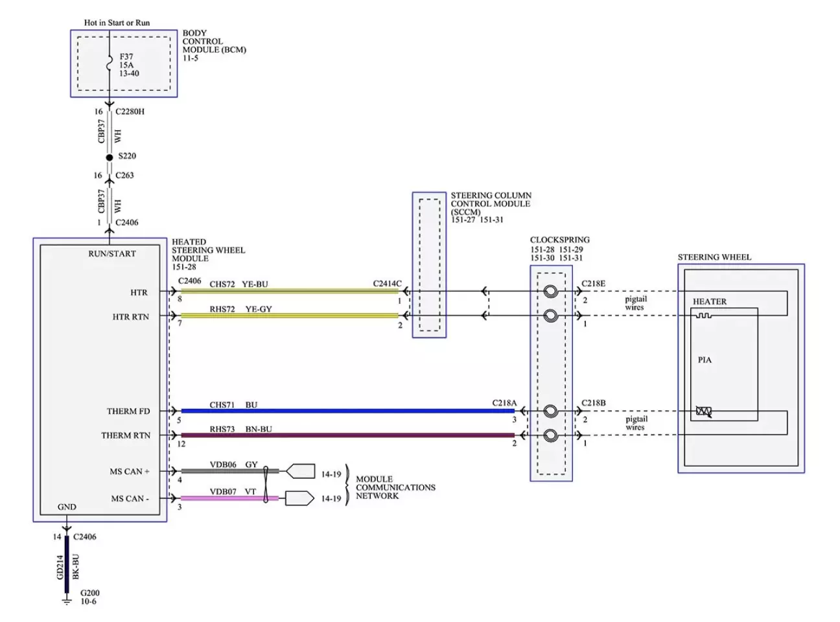Click the pink VDB07 VT wire
Image resolution: width=840 pixels, height=622 pixels.
pos(227,498)
